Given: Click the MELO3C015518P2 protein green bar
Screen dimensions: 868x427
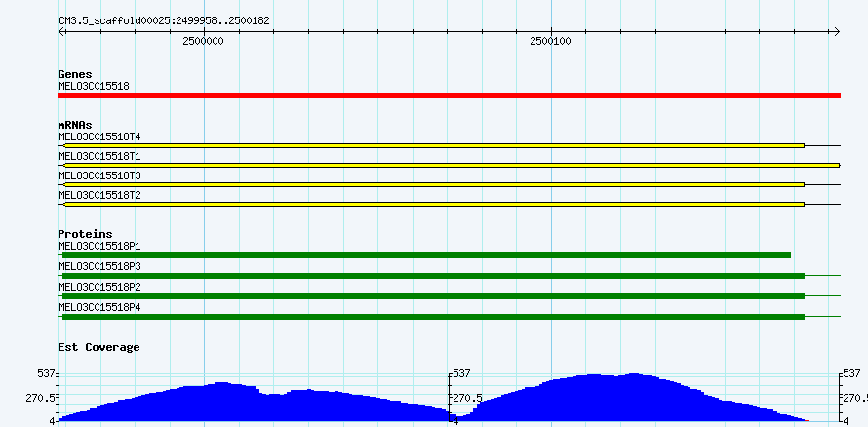Looking at the screenshot, I should (433, 296).
